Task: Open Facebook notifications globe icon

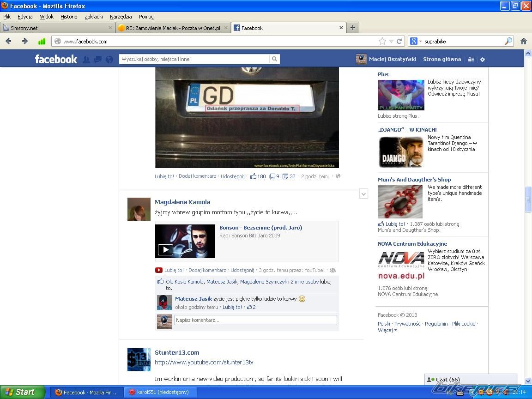Action: pyautogui.click(x=109, y=60)
